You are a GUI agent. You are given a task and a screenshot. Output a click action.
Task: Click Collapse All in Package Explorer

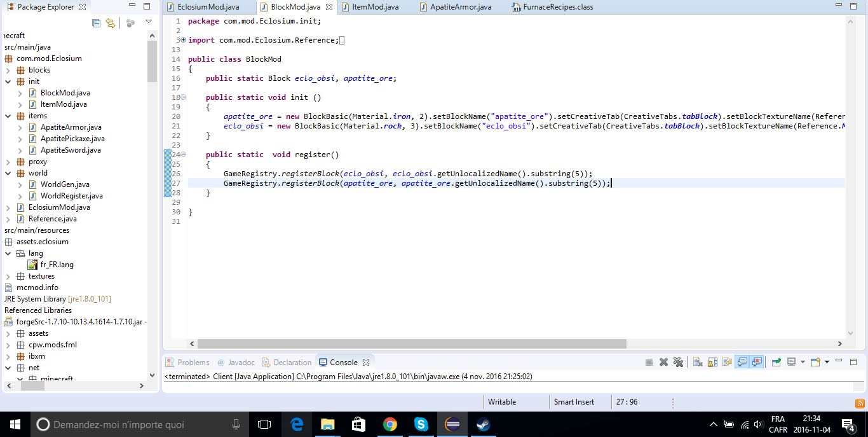[96, 24]
